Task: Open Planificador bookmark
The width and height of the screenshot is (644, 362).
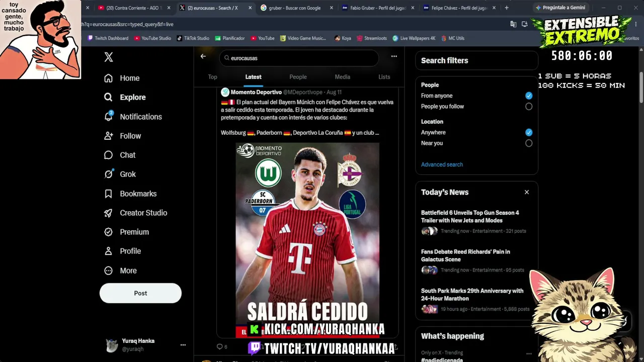Action: tap(230, 38)
